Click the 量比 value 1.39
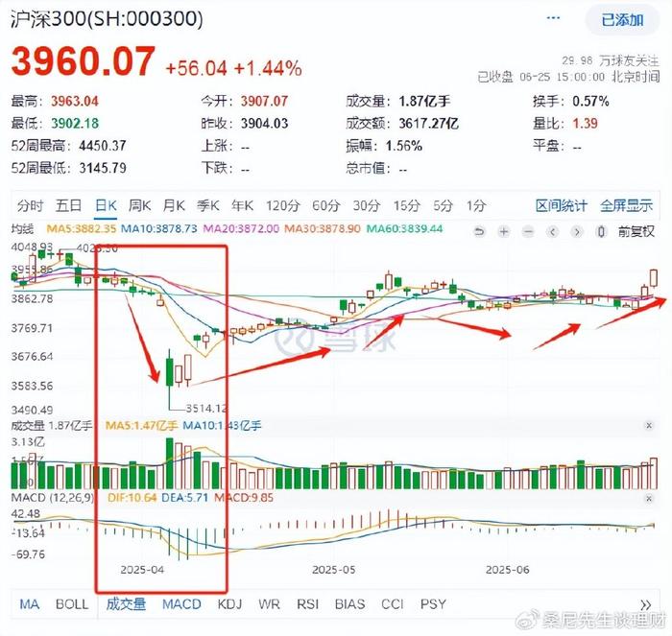Viewport: 672px width, 636px height. coord(585,124)
